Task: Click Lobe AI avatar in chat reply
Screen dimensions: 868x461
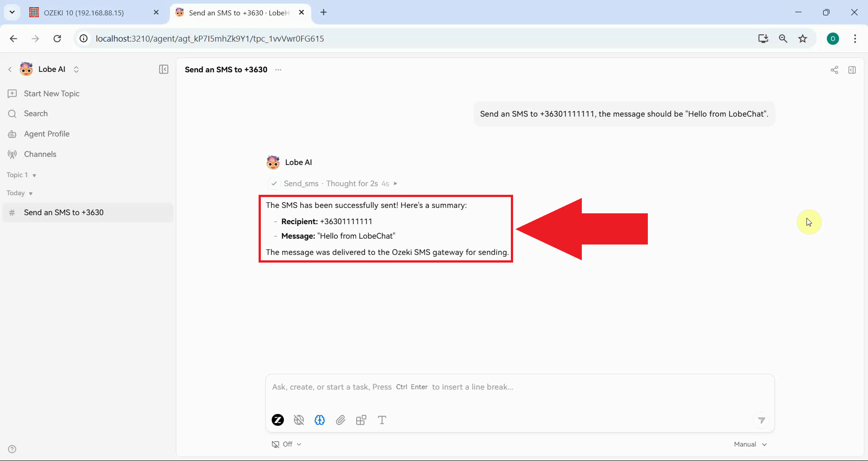Action: [273, 162]
